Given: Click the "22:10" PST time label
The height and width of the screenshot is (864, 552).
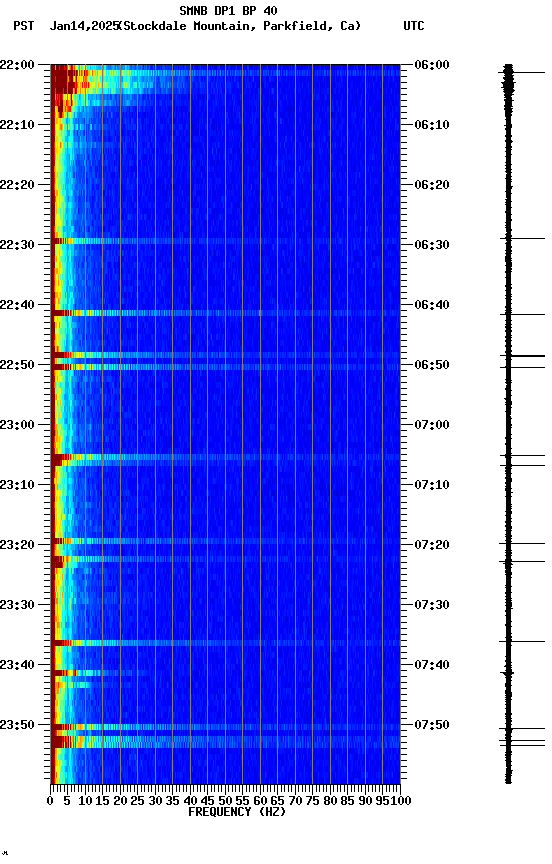Looking at the screenshot, I should point(17,125).
